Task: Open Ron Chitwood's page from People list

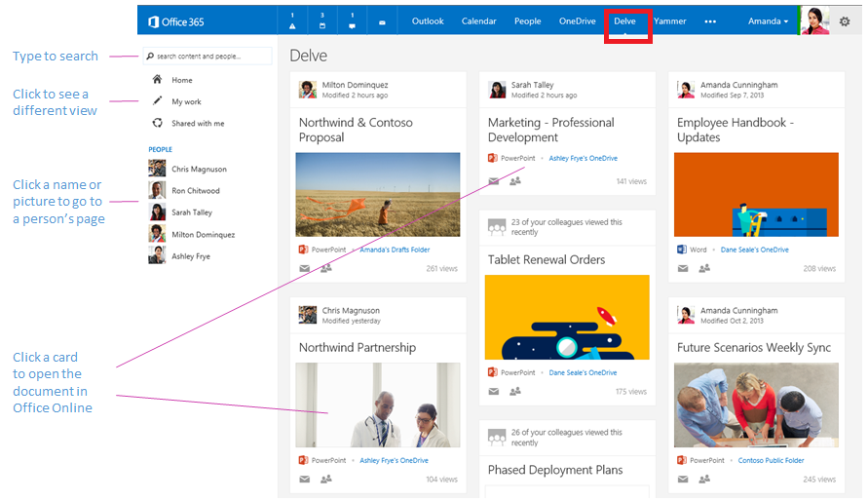Action: (x=196, y=191)
